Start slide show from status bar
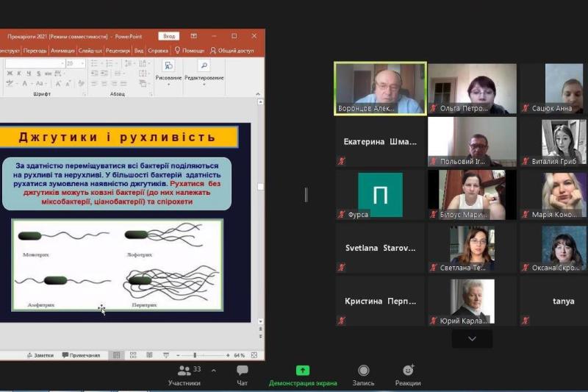 click(166, 355)
